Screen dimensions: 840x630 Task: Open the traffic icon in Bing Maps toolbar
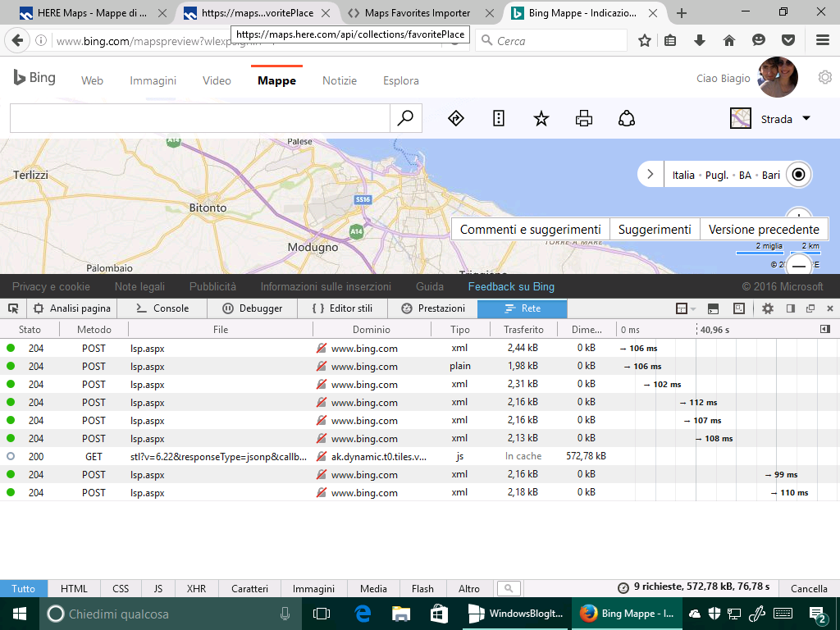tap(499, 118)
